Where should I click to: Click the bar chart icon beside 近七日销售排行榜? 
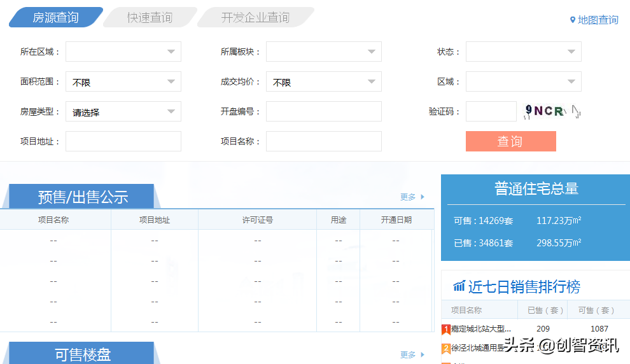459,286
